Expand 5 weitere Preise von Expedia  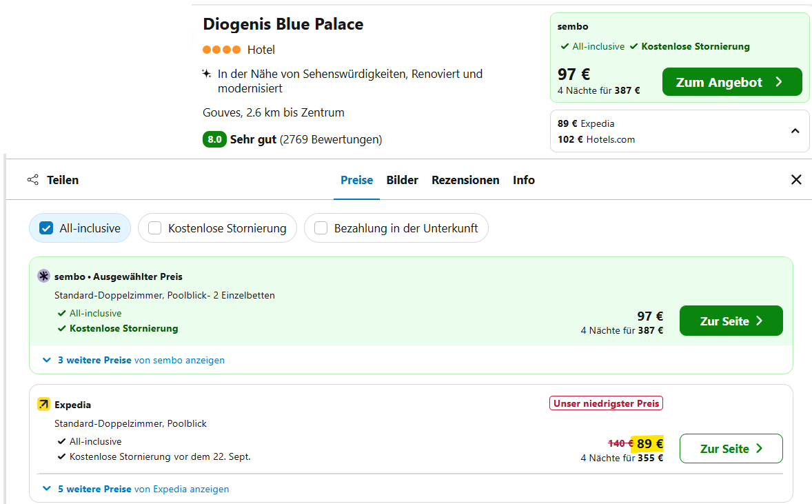[x=136, y=489]
